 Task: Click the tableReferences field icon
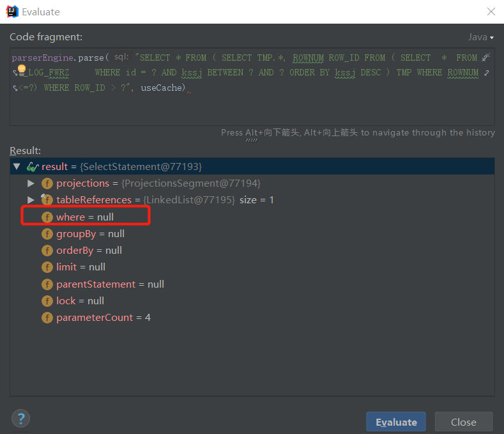pos(47,199)
